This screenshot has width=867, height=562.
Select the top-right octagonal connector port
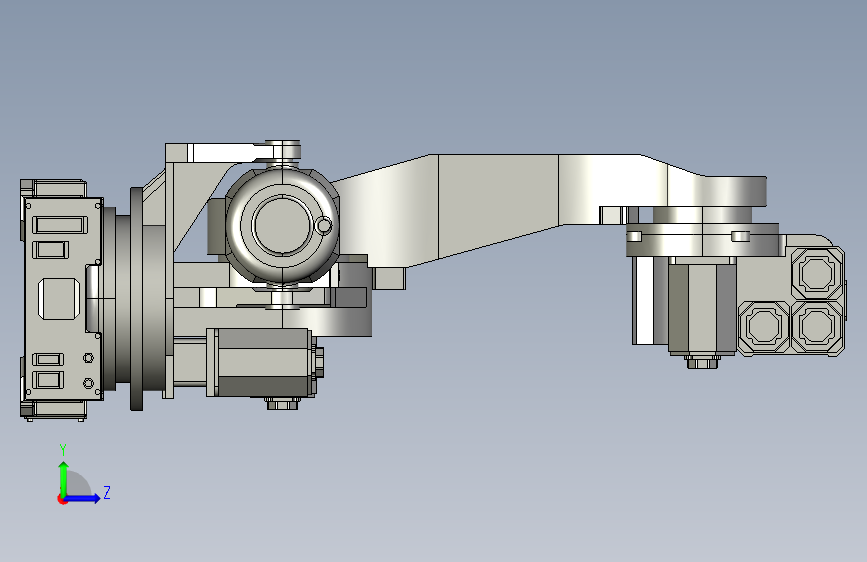817,273
